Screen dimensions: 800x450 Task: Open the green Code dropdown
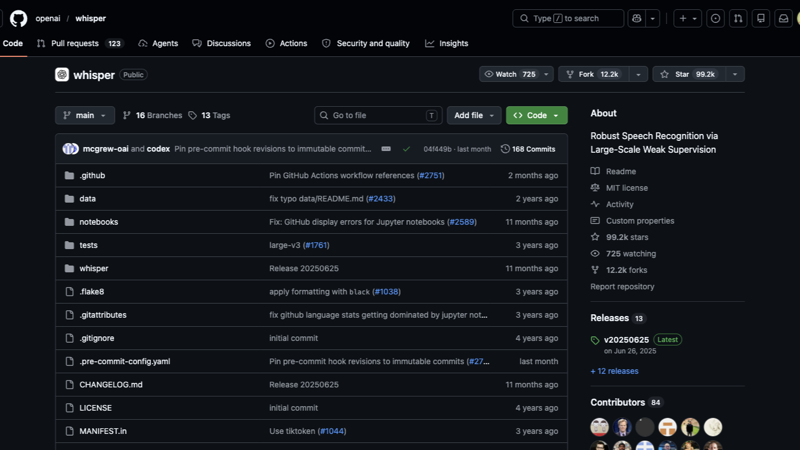[536, 115]
